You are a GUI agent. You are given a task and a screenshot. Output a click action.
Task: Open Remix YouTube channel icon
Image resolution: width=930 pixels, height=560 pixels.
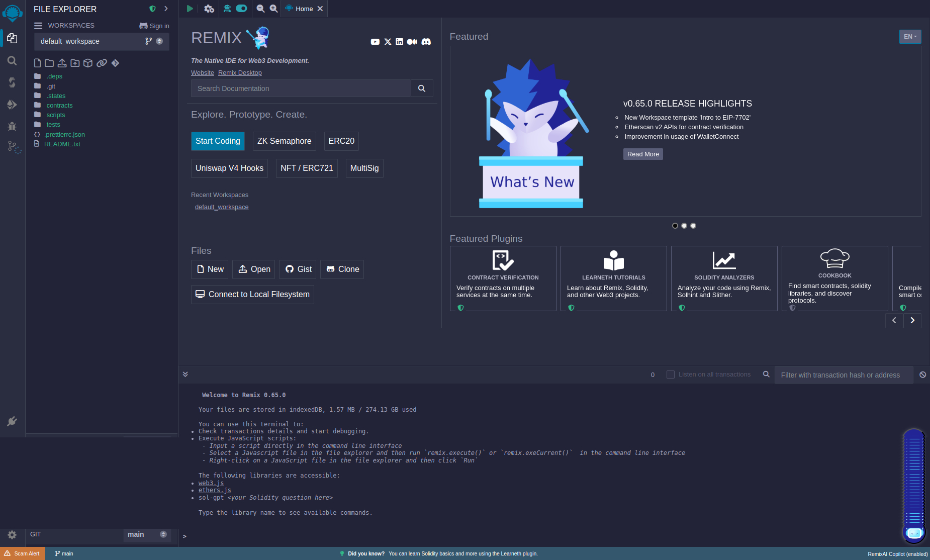(375, 42)
